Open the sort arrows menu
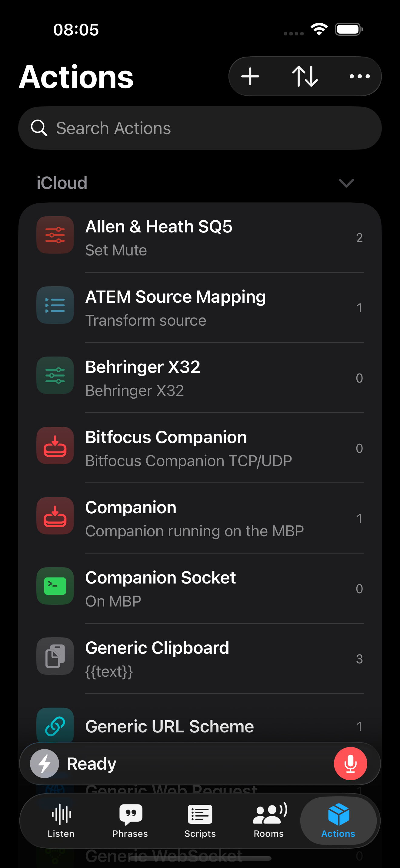Screen dimensions: 400x868 305,77
